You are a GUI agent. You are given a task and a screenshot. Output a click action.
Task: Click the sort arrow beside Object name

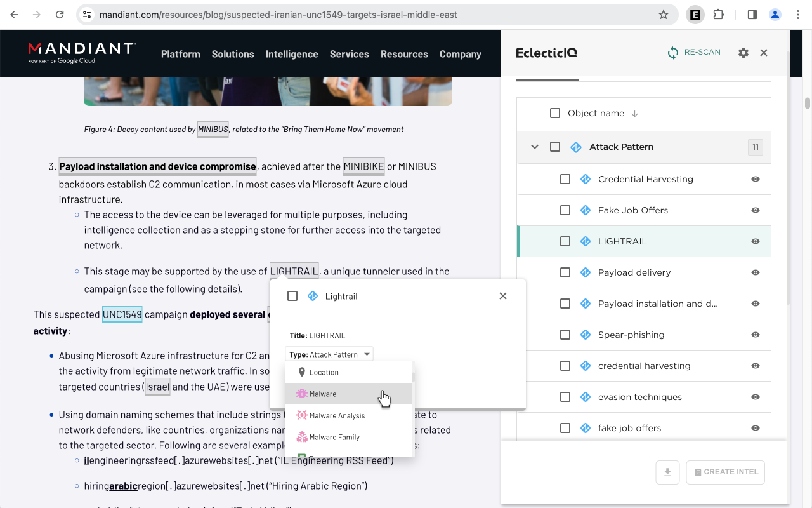[x=634, y=114]
